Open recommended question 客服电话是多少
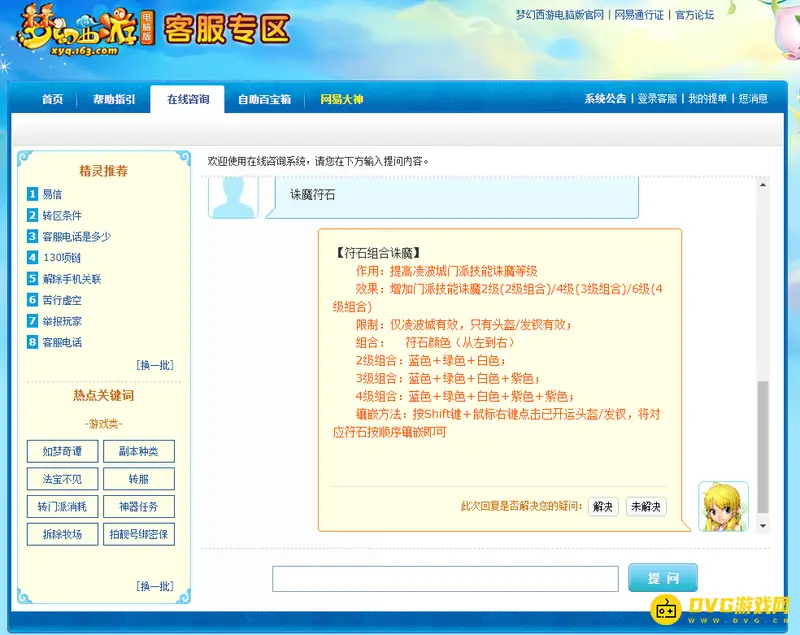The height and width of the screenshot is (635, 800). point(77,237)
